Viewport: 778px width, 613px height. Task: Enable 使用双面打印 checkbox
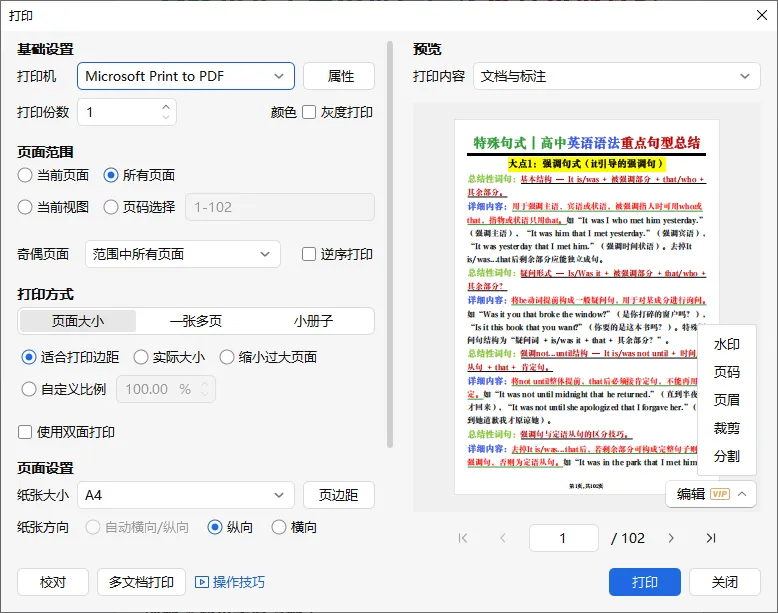(x=25, y=432)
